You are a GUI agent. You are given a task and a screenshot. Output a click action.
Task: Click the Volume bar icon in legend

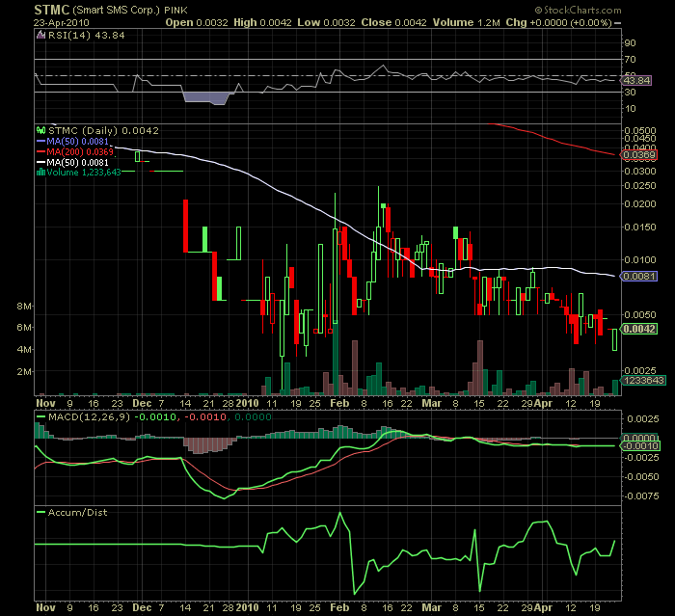[x=40, y=172]
